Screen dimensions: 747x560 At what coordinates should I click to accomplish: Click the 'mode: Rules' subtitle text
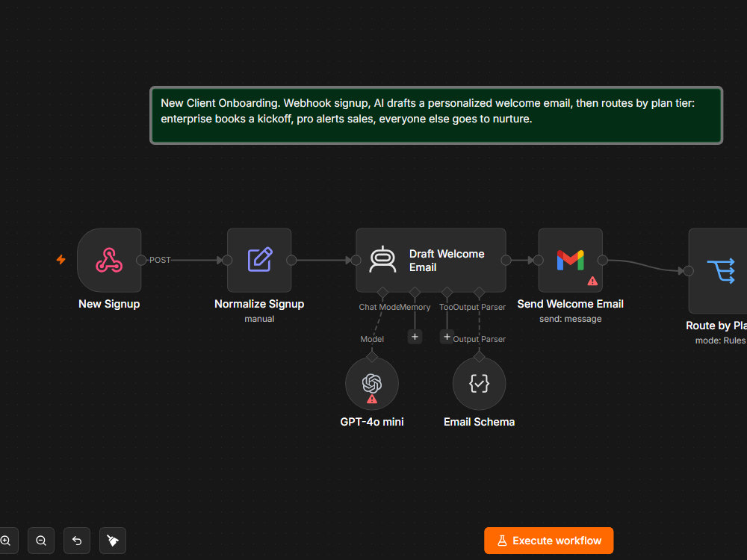coord(720,340)
